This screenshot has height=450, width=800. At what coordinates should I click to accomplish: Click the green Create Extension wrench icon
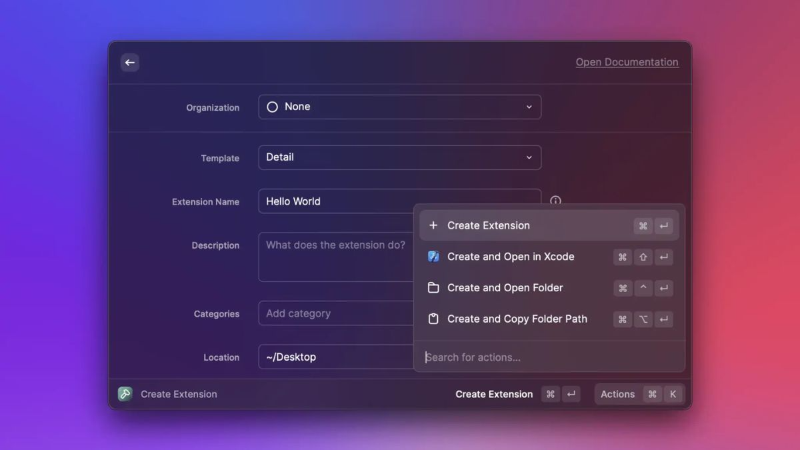(125, 394)
